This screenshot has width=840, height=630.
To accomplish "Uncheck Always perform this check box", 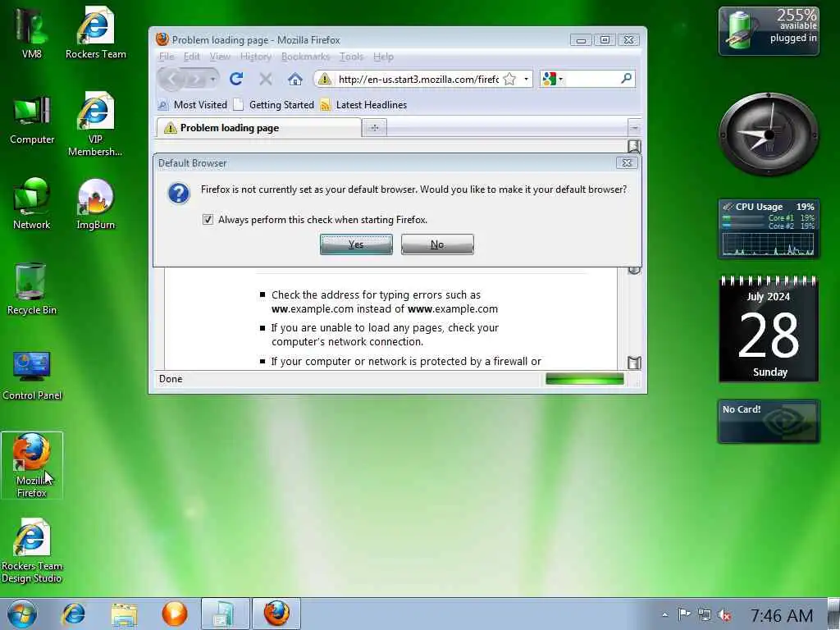I will click(x=208, y=220).
